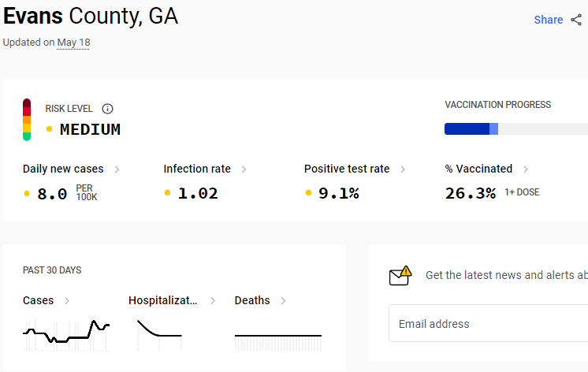Viewport: 588px width, 372px height.
Task: Open the Deaths trend chart
Action: (x=278, y=342)
